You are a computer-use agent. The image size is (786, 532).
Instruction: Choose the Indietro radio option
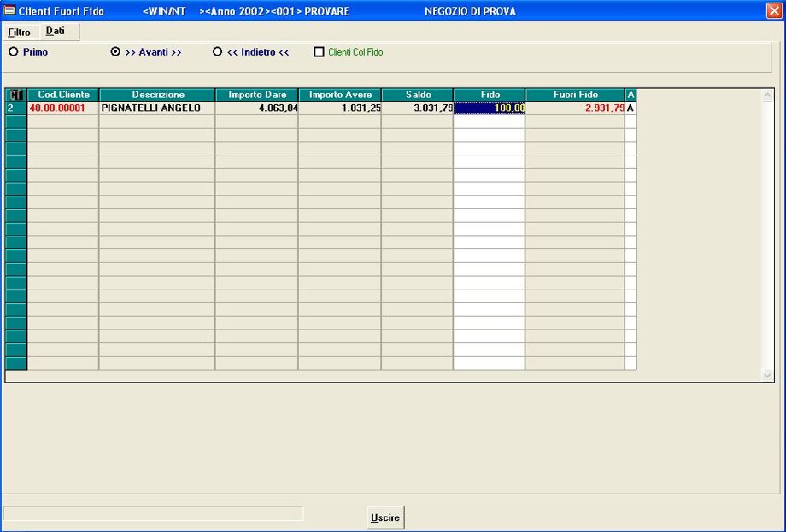pos(217,52)
